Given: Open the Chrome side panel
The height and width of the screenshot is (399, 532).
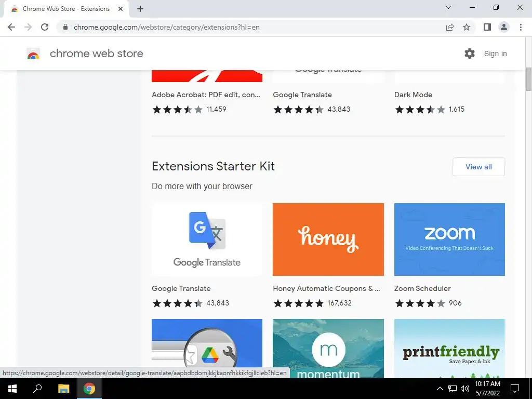Looking at the screenshot, I should (487, 27).
